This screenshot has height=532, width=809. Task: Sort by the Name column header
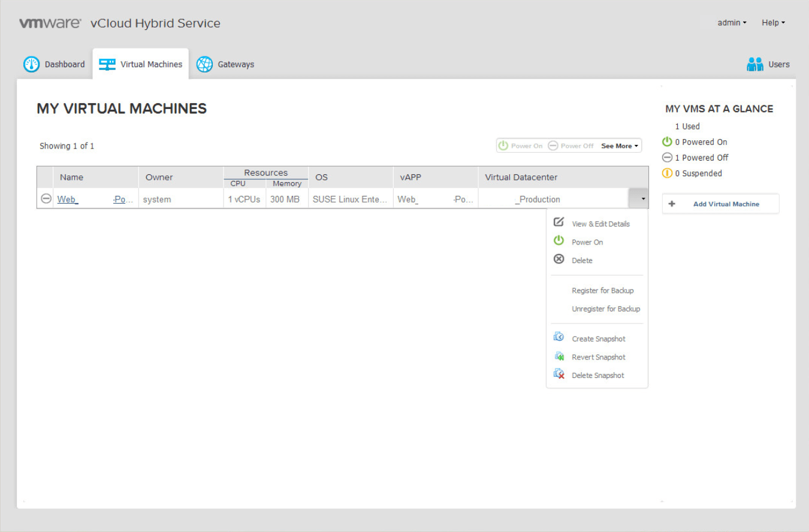pos(96,177)
